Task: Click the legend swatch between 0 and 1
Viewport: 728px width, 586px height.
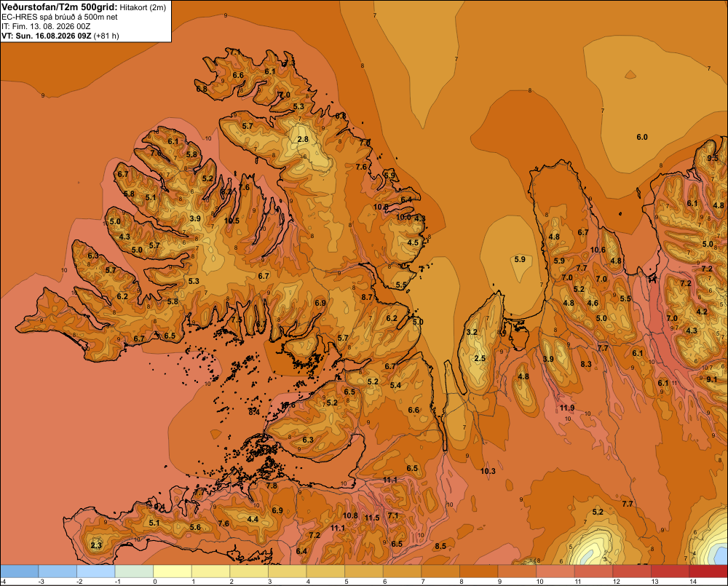Action: [173, 571]
